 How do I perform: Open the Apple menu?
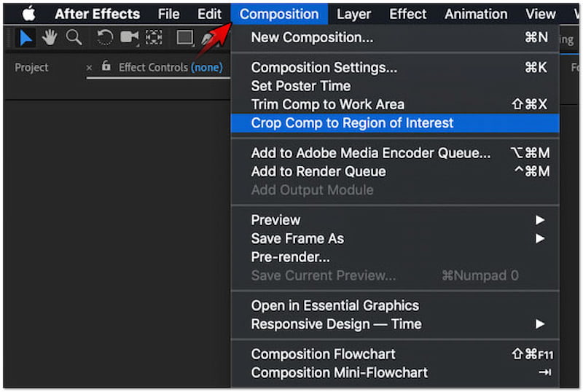tap(28, 14)
